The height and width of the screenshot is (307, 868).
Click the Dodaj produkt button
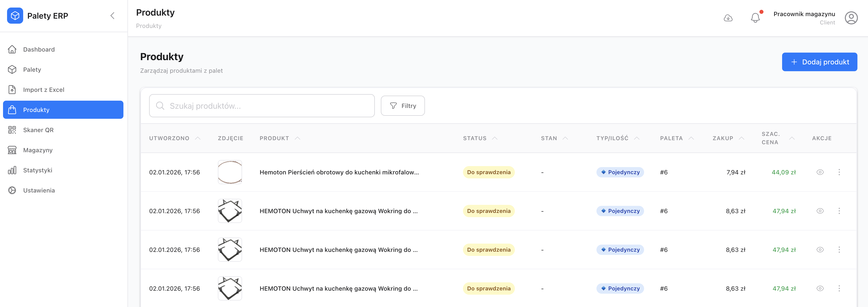click(x=819, y=62)
